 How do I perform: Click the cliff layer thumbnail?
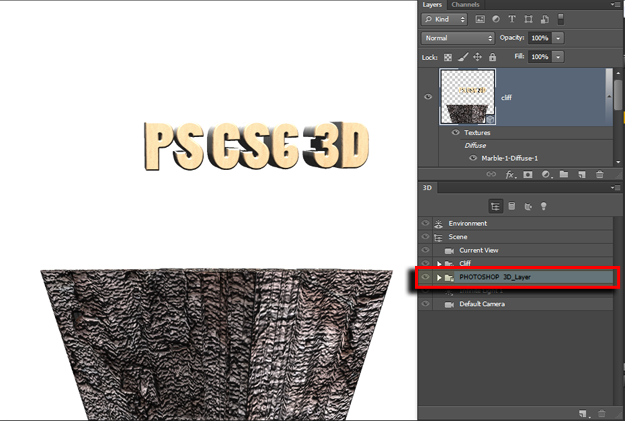click(467, 97)
